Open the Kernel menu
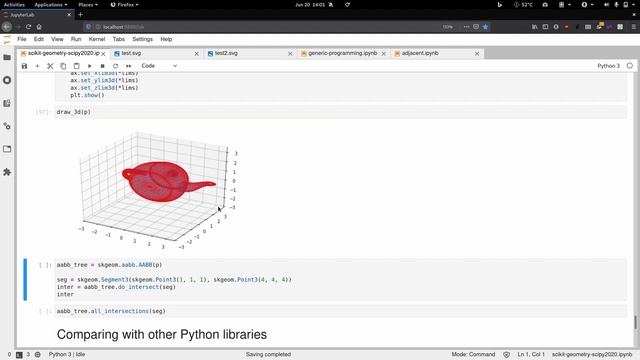640x360 pixels. 97,39
